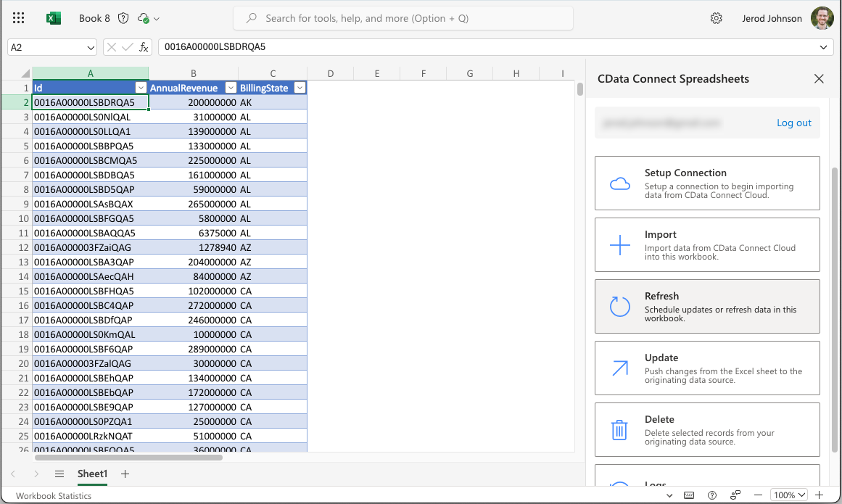Image resolution: width=842 pixels, height=504 pixels.
Task: Open the BillingState column filter dropdown
Action: tap(299, 88)
